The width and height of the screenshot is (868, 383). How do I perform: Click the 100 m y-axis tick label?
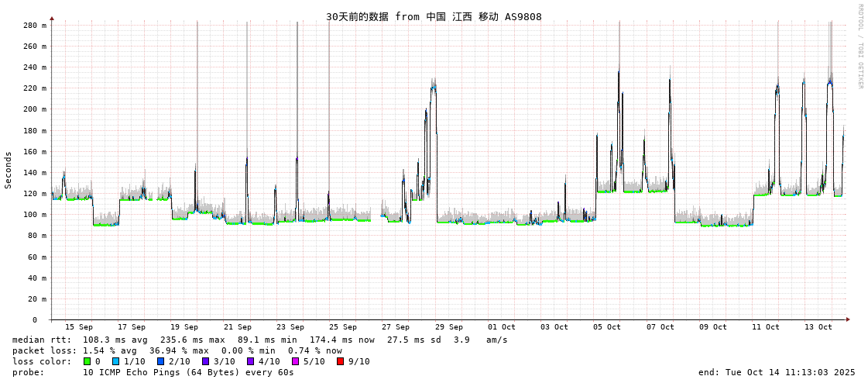(34, 215)
